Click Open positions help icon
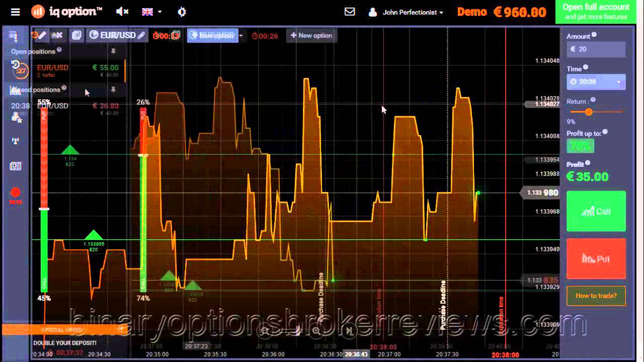 pyautogui.click(x=59, y=50)
